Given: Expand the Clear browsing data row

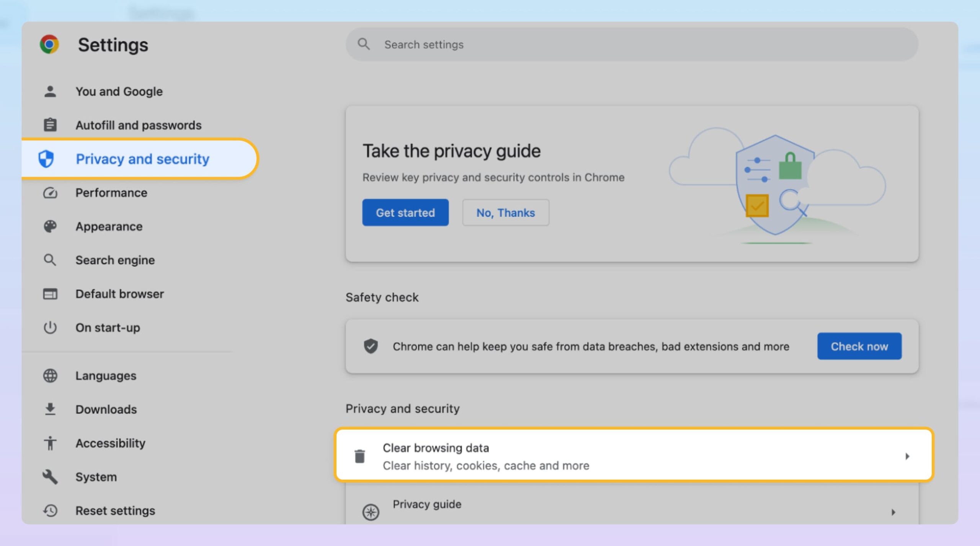Looking at the screenshot, I should [x=908, y=456].
